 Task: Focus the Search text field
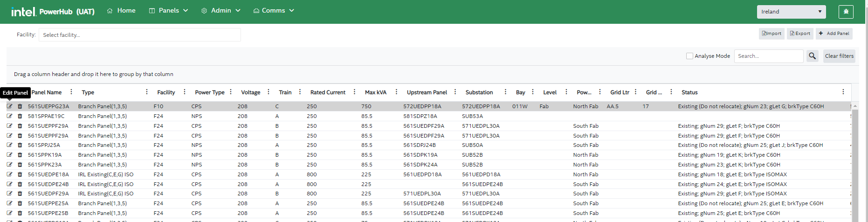click(x=768, y=56)
